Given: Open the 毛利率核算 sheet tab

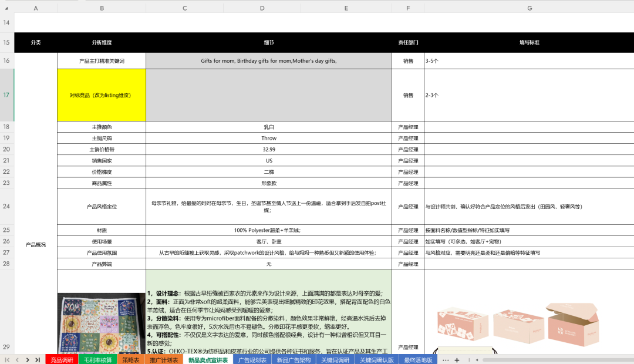Looking at the screenshot, I should [98, 359].
